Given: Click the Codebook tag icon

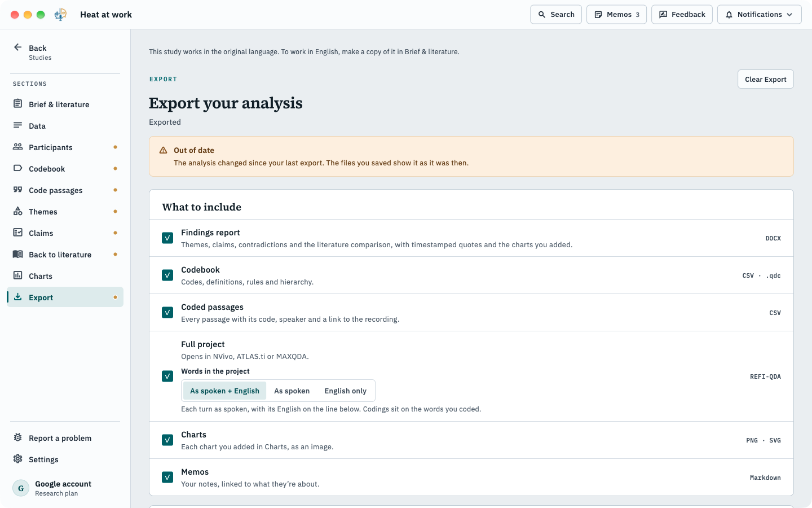Looking at the screenshot, I should point(18,168).
